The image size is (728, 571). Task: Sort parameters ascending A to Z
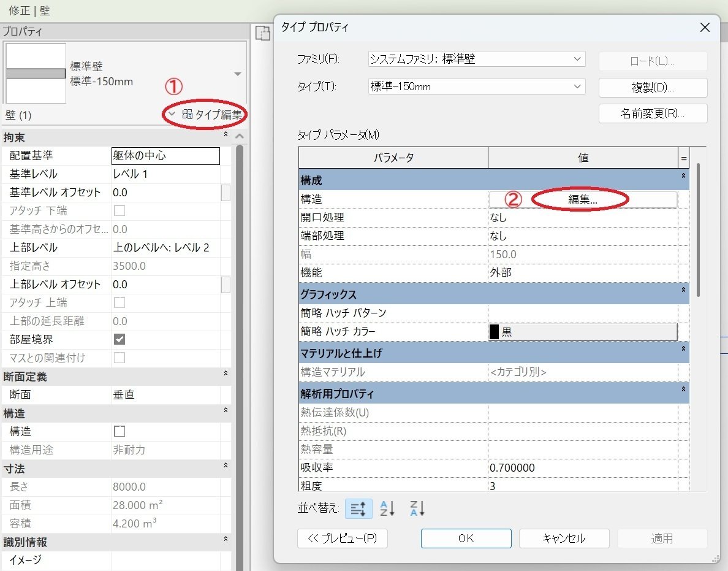pyautogui.click(x=387, y=508)
